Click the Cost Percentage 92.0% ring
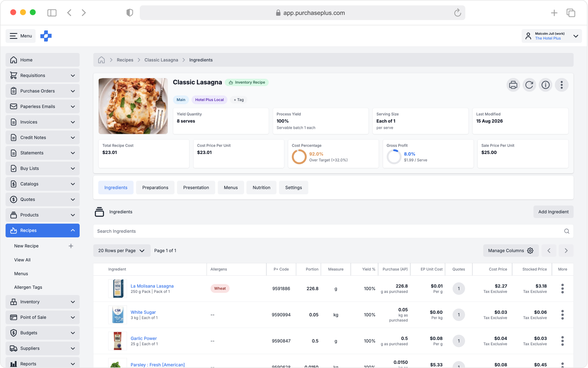Screen dimensions: 588x368 tap(299, 157)
